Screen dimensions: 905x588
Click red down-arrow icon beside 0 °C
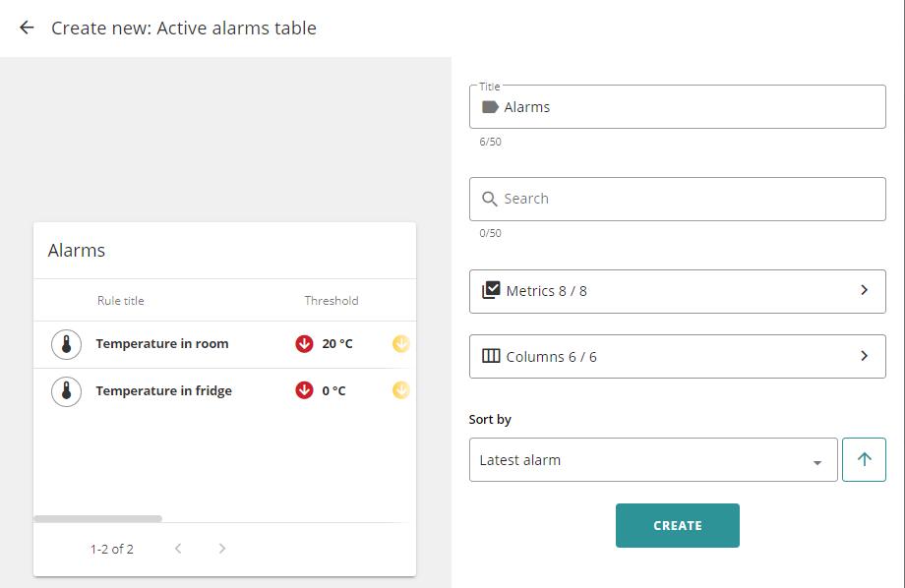pos(304,390)
